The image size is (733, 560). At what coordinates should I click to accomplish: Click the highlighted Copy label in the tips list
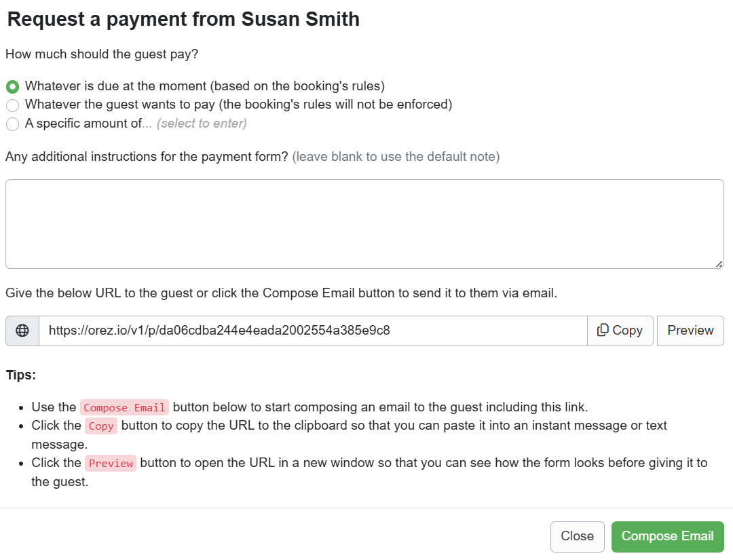pyautogui.click(x=100, y=426)
